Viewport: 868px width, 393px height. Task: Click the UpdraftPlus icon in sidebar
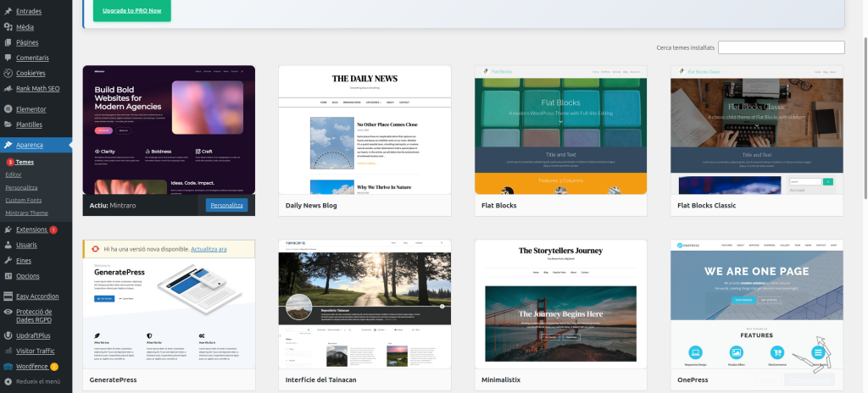[x=8, y=335]
